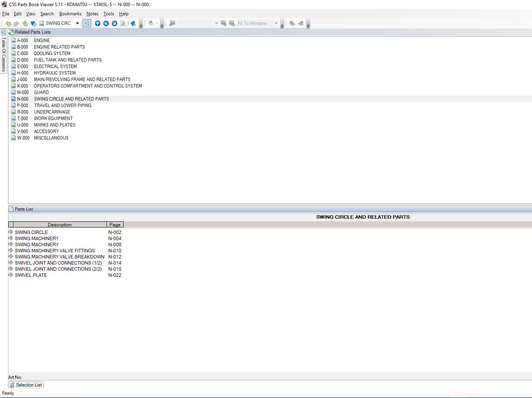
Task: Click the last grayed toolbar icon
Action: pos(301,23)
